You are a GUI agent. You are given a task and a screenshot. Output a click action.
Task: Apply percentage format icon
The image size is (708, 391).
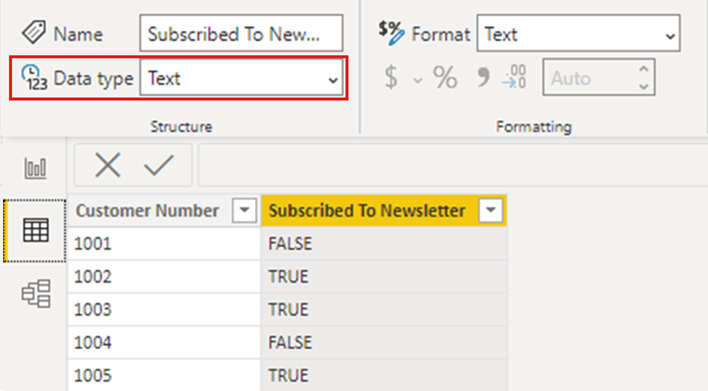tap(445, 77)
